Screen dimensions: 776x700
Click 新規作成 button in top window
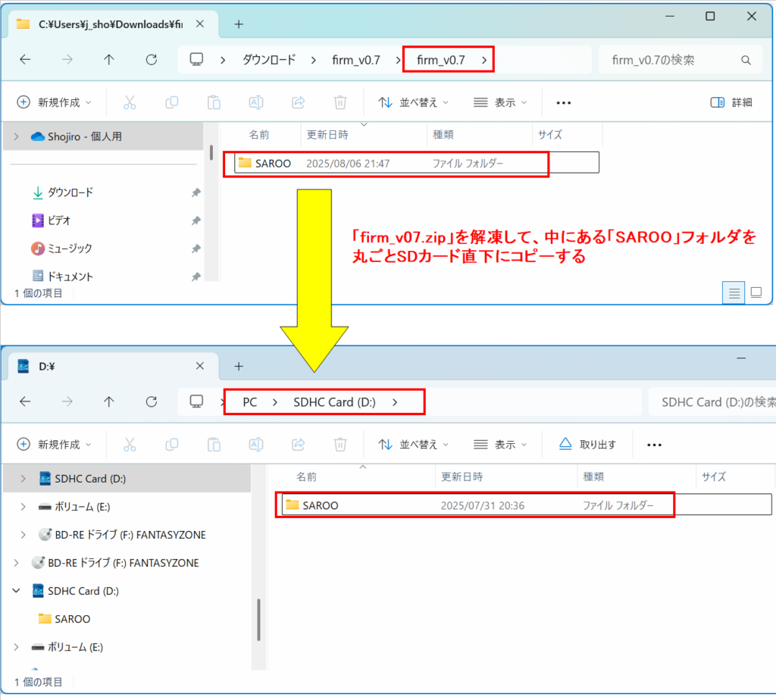tap(55, 102)
